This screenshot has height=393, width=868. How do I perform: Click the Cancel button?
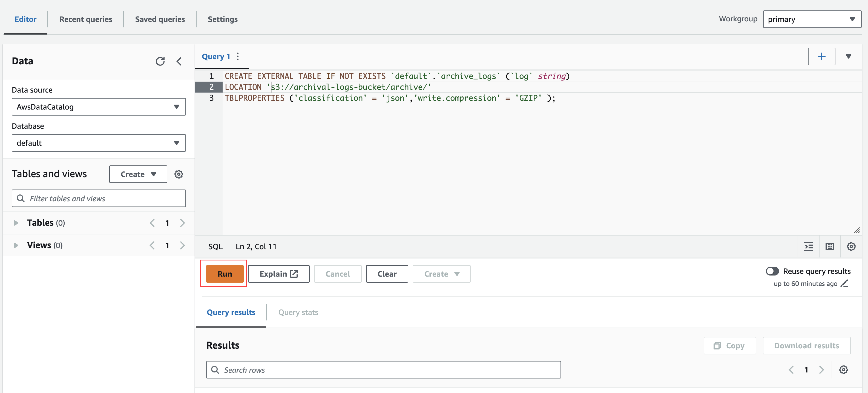(338, 274)
